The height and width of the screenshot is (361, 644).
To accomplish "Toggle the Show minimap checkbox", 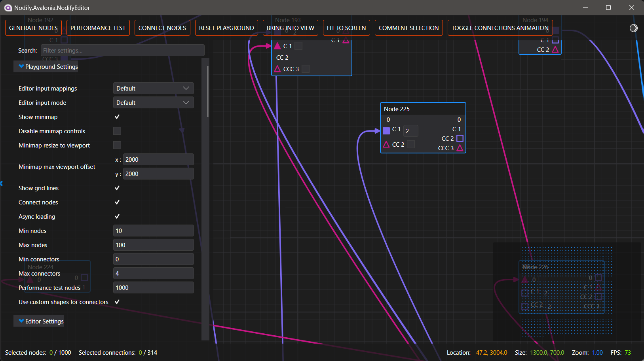I will (117, 117).
